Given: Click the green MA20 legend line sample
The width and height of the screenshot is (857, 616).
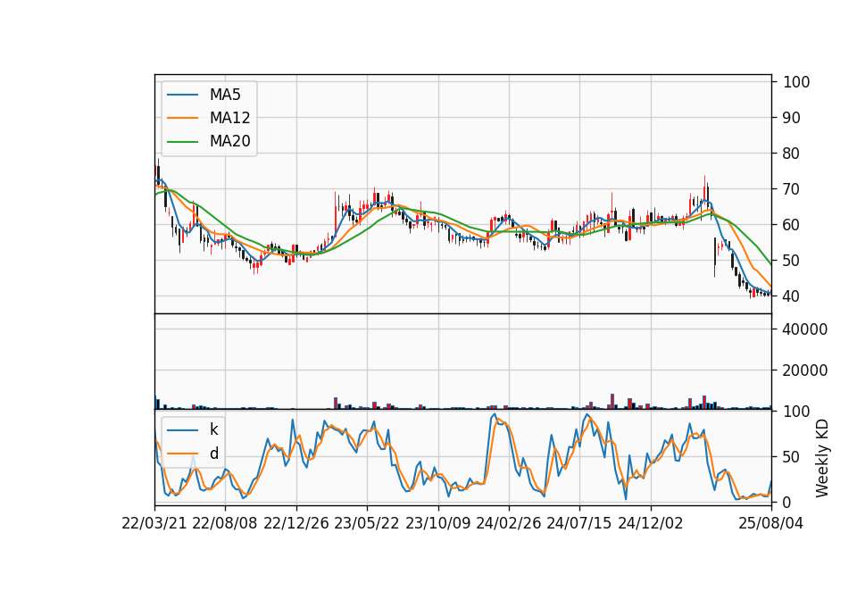Looking at the screenshot, I should click(x=182, y=142).
